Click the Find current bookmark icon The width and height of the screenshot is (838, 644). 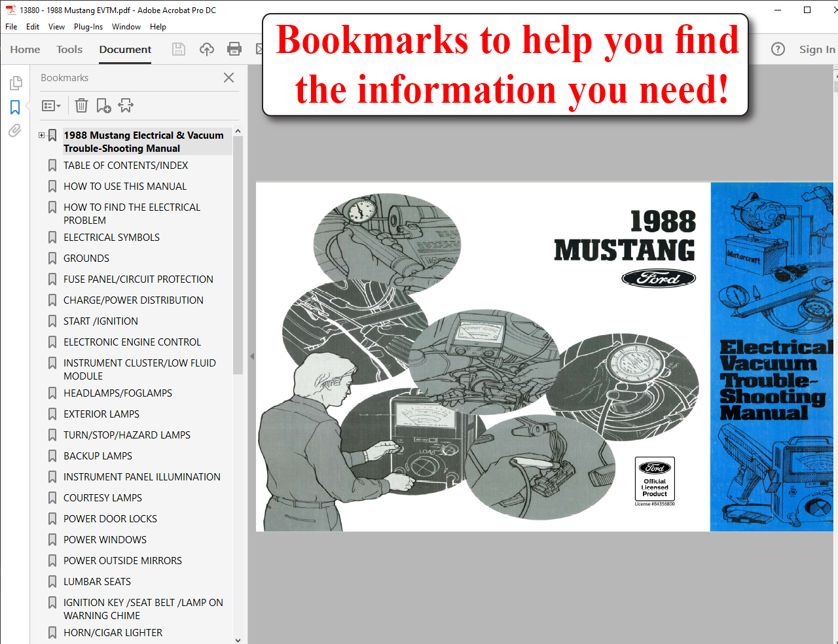126,105
